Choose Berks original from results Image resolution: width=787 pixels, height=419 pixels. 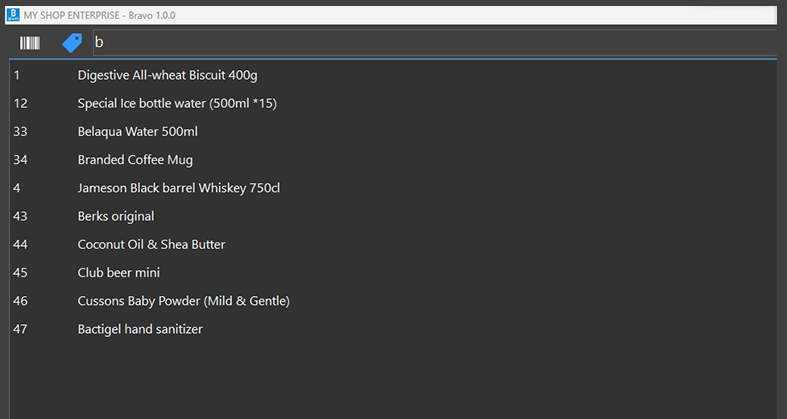tap(116, 216)
